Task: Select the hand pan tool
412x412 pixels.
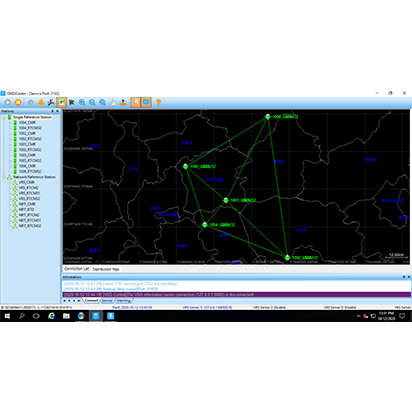Action: click(113, 102)
